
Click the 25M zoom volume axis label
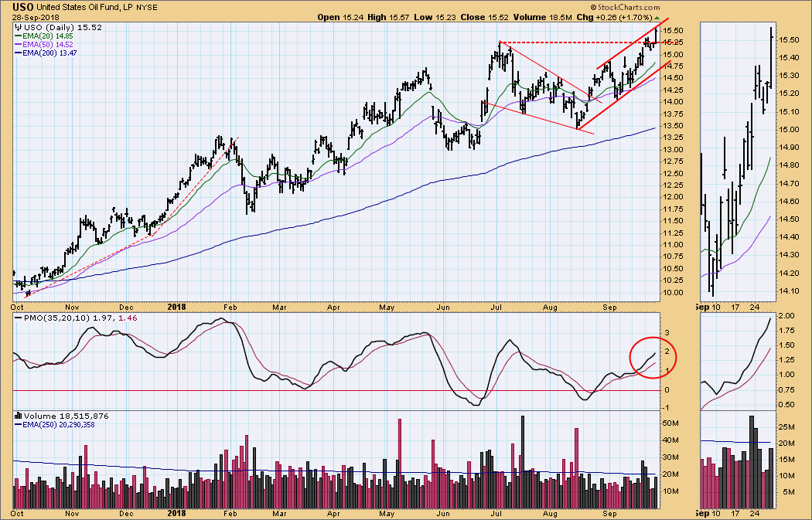[x=786, y=427]
